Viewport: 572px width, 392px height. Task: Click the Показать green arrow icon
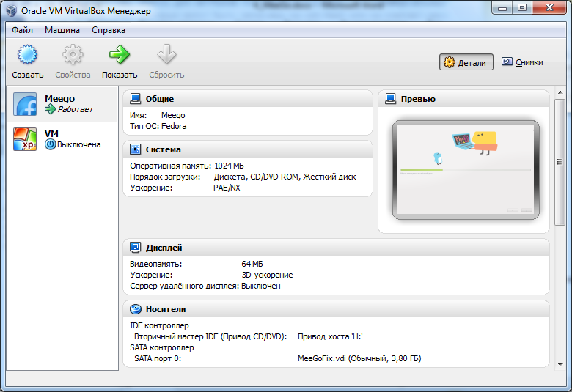pyautogui.click(x=120, y=55)
